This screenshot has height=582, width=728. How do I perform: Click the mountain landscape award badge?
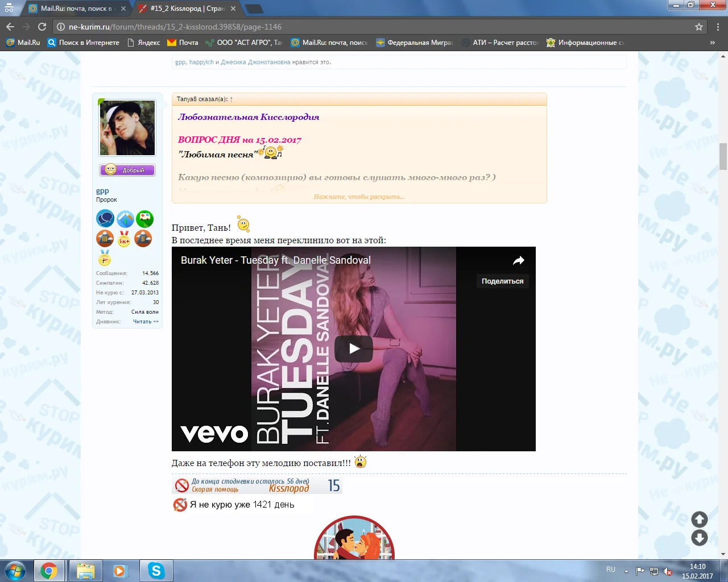[125, 219]
